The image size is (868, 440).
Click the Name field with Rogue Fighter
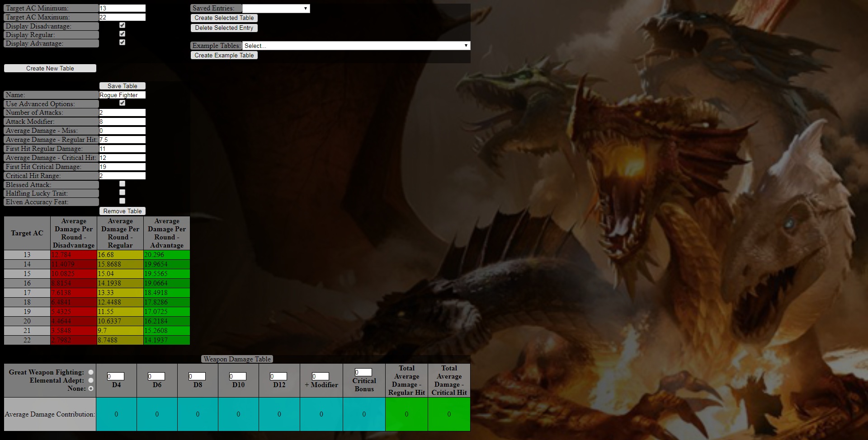[122, 95]
